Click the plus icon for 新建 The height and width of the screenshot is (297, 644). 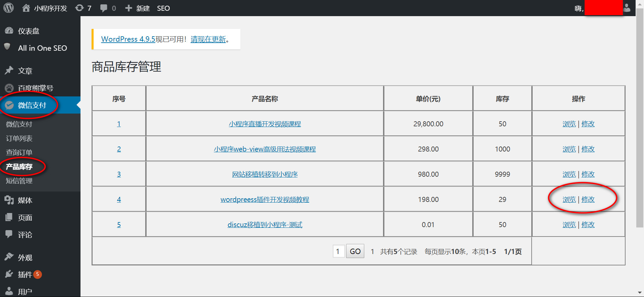click(128, 8)
